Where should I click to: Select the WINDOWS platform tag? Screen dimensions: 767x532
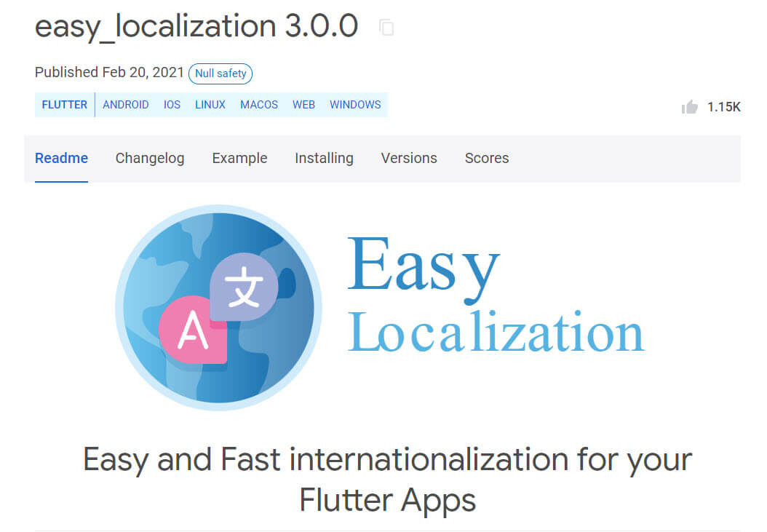(x=355, y=105)
